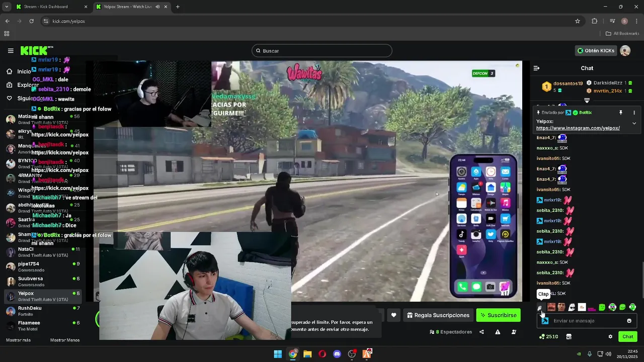Go to Inicio home icon
Image resolution: width=644 pixels, height=362 pixels.
(9, 71)
